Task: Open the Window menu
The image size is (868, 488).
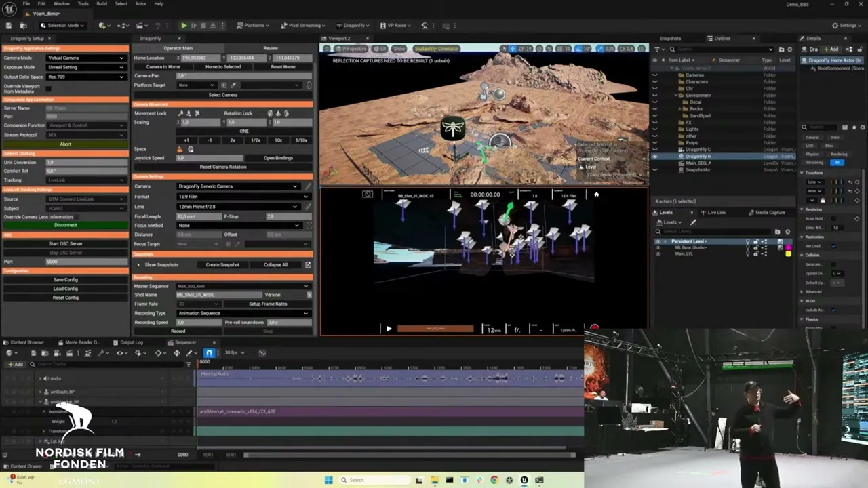Action: 62,4
